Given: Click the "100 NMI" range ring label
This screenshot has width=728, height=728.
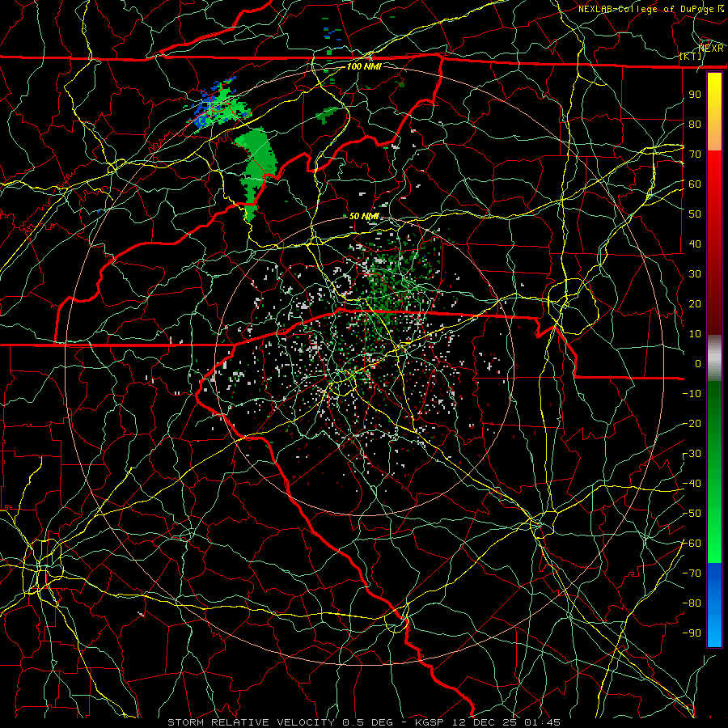Looking at the screenshot, I should pyautogui.click(x=364, y=66).
